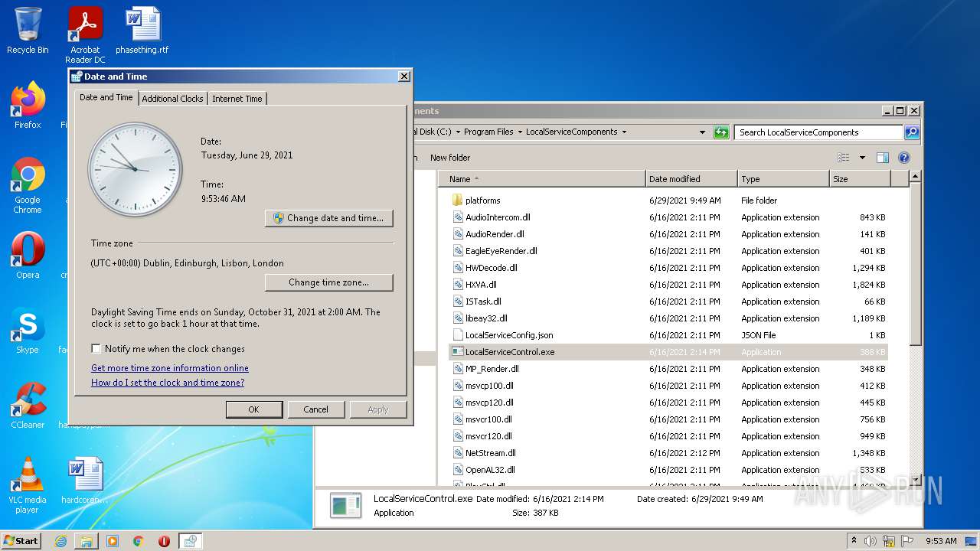Toggle the preview pane icon
Viewport: 980px width, 551px height.
[883, 158]
